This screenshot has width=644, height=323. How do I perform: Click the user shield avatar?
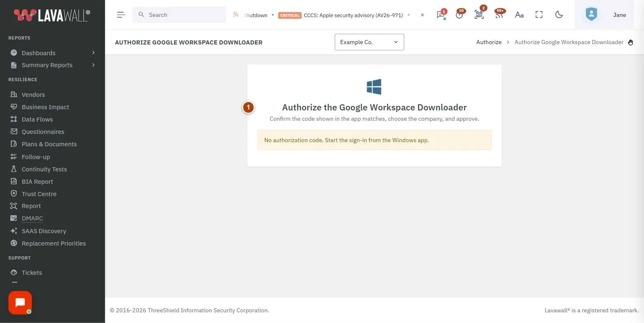[591, 14]
